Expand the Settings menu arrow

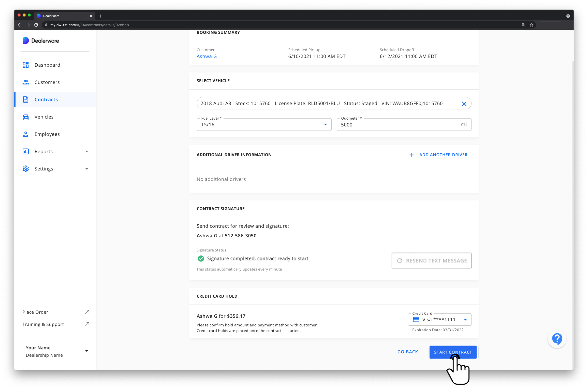tap(87, 169)
